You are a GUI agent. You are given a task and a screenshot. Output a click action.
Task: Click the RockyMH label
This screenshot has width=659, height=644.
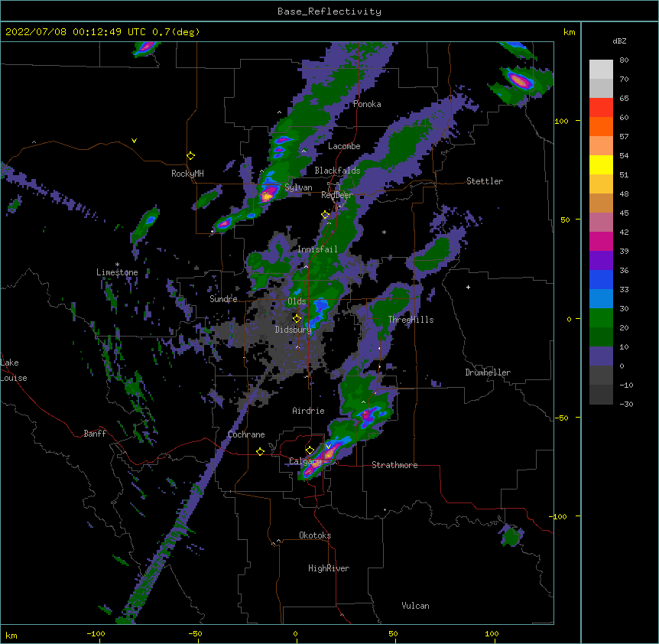187,174
